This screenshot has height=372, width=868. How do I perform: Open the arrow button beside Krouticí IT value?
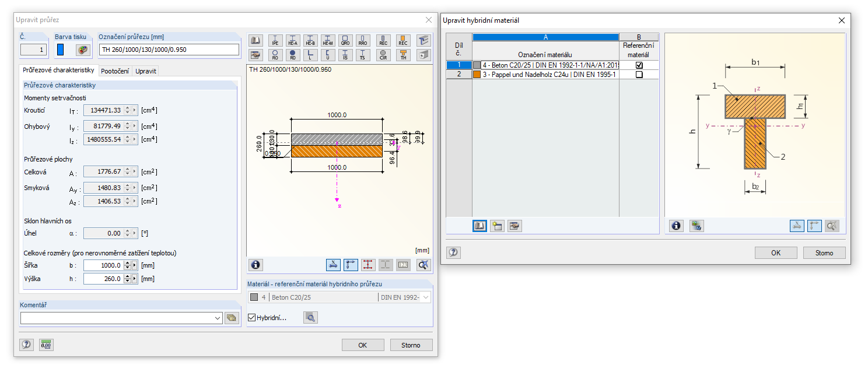coord(135,110)
